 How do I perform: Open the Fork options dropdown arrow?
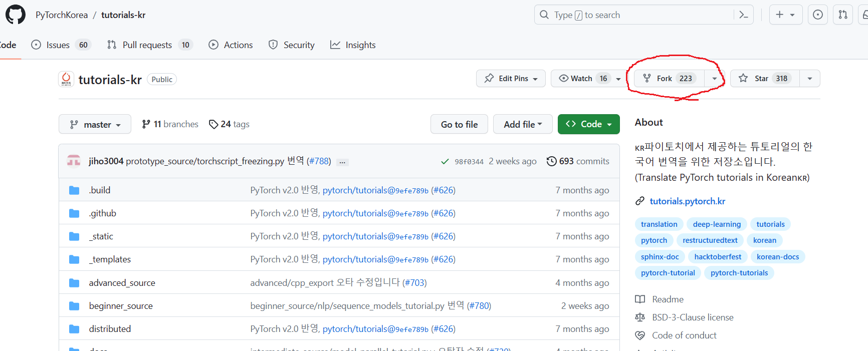pyautogui.click(x=715, y=79)
